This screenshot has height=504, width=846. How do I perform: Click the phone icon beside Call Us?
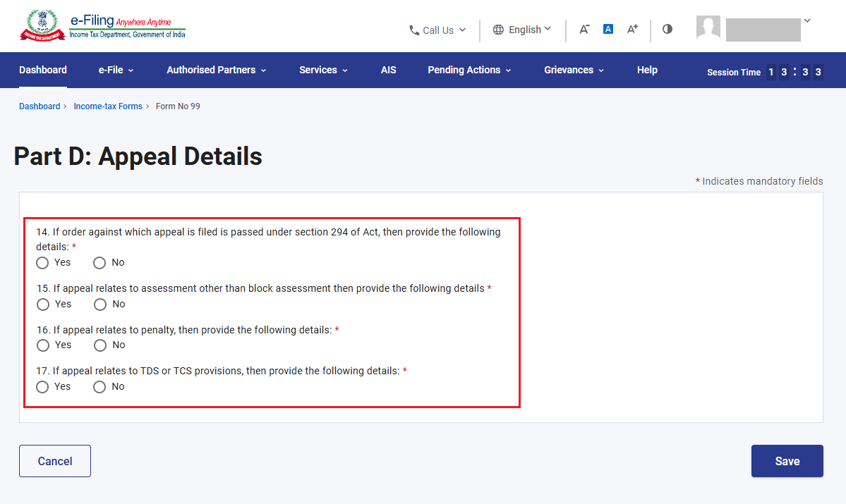[x=414, y=30]
